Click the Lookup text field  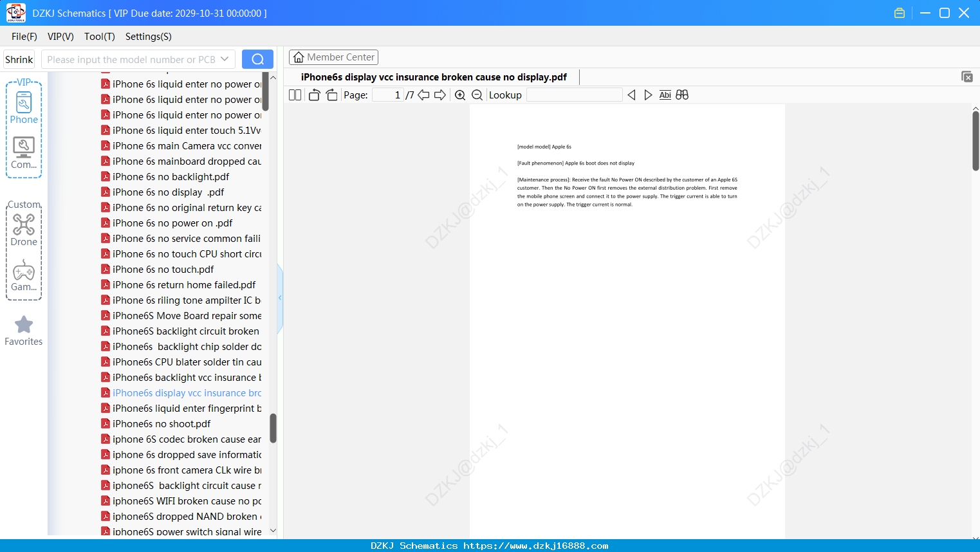click(x=575, y=95)
